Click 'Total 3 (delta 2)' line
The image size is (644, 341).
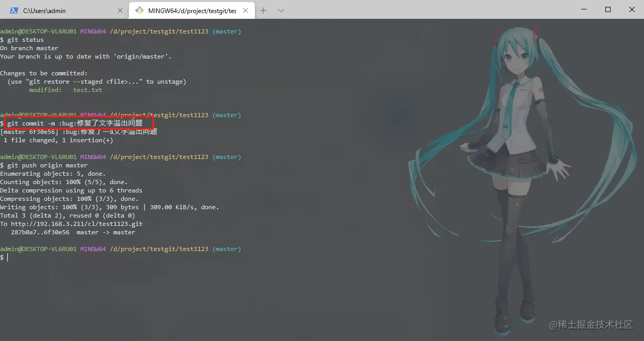tap(67, 215)
